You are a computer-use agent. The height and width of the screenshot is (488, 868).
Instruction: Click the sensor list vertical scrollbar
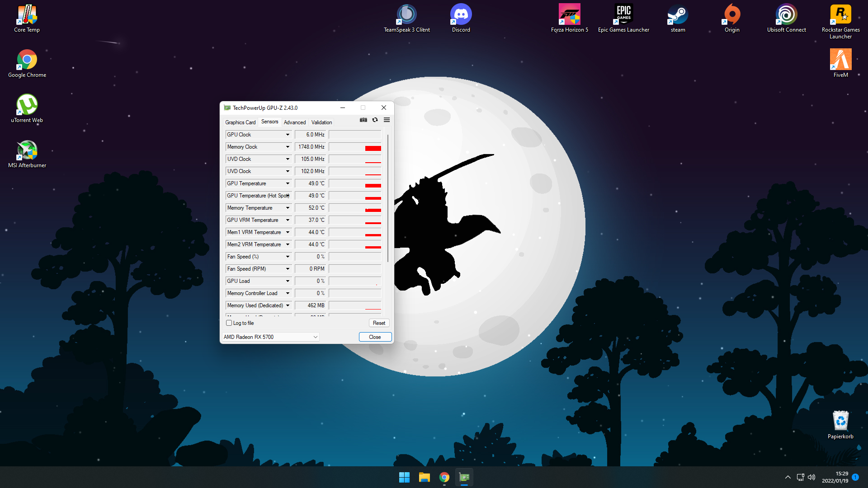point(387,199)
